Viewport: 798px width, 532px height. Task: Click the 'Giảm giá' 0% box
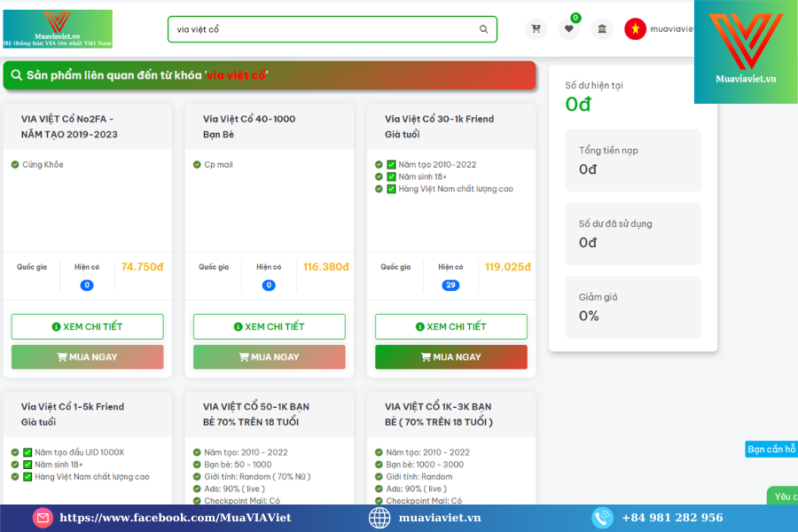click(633, 307)
